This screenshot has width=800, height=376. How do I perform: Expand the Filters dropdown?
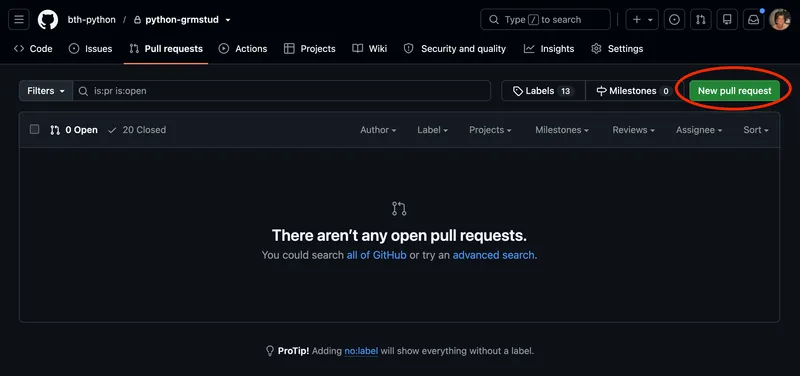[x=46, y=91]
